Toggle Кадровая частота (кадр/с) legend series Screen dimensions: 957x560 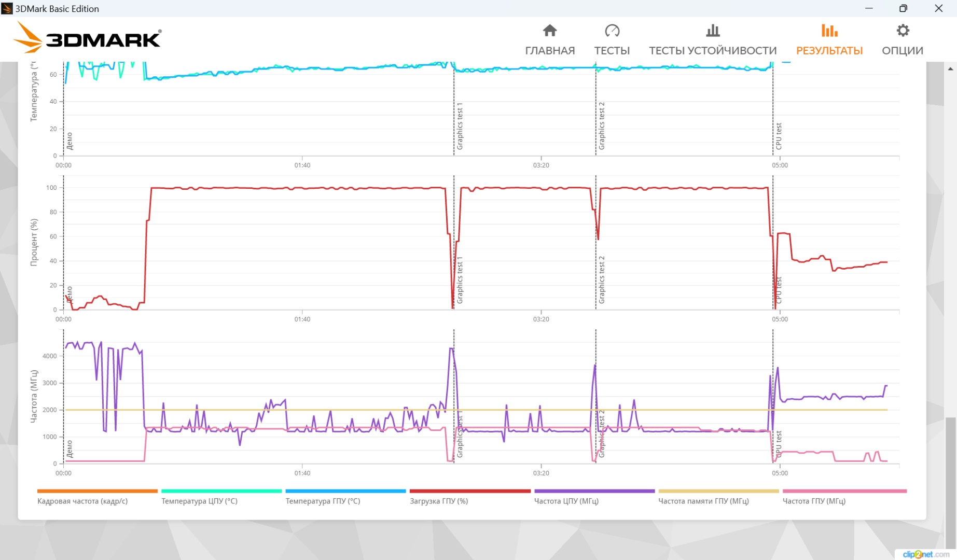[82, 501]
